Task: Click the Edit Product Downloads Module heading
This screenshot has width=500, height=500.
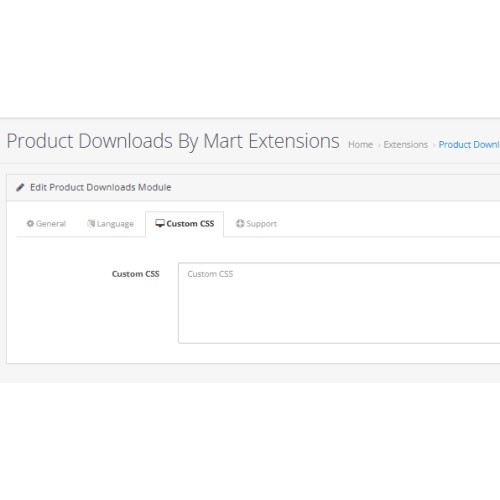Action: (101, 187)
